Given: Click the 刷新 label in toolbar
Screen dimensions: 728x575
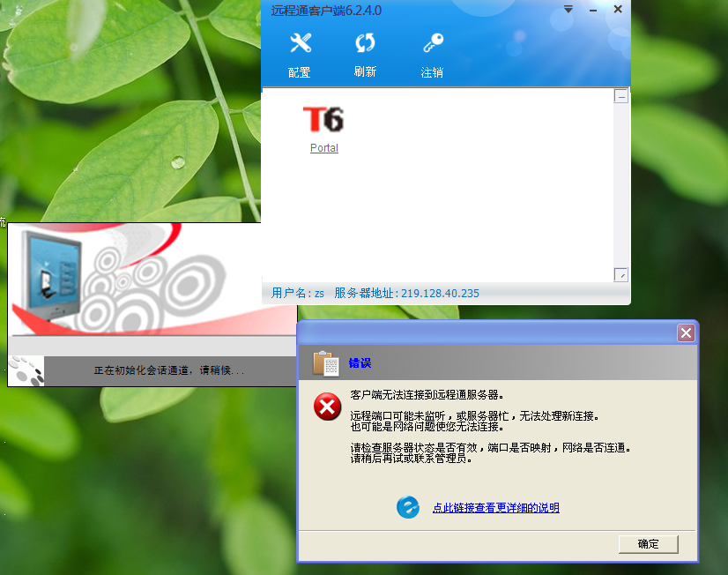Looking at the screenshot, I should (x=366, y=71).
